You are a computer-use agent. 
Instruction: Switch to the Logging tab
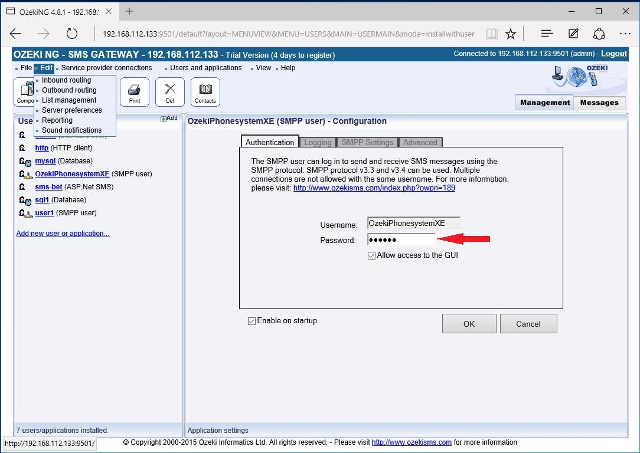318,142
